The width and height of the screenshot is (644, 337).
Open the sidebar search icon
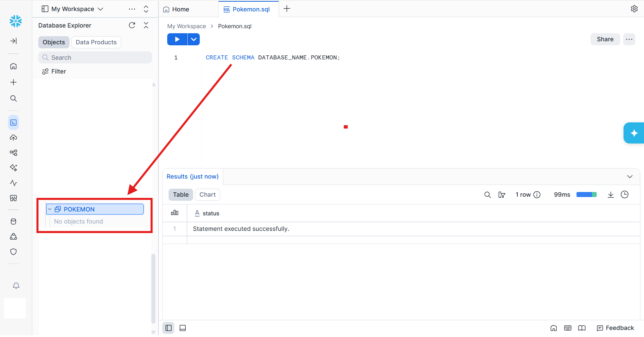click(x=13, y=98)
